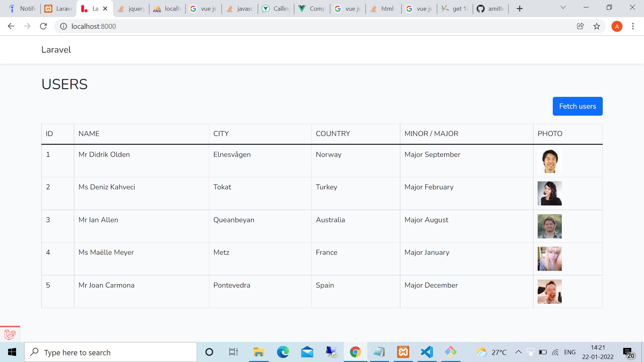The width and height of the screenshot is (644, 362).
Task: Open a new tab with plus button
Action: pyautogui.click(x=520, y=9)
